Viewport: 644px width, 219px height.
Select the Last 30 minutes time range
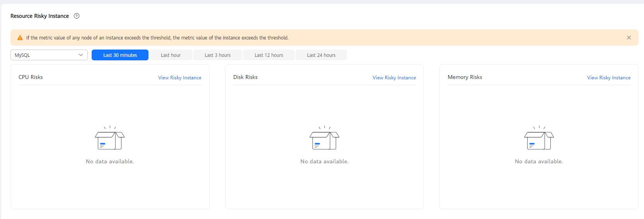[120, 55]
